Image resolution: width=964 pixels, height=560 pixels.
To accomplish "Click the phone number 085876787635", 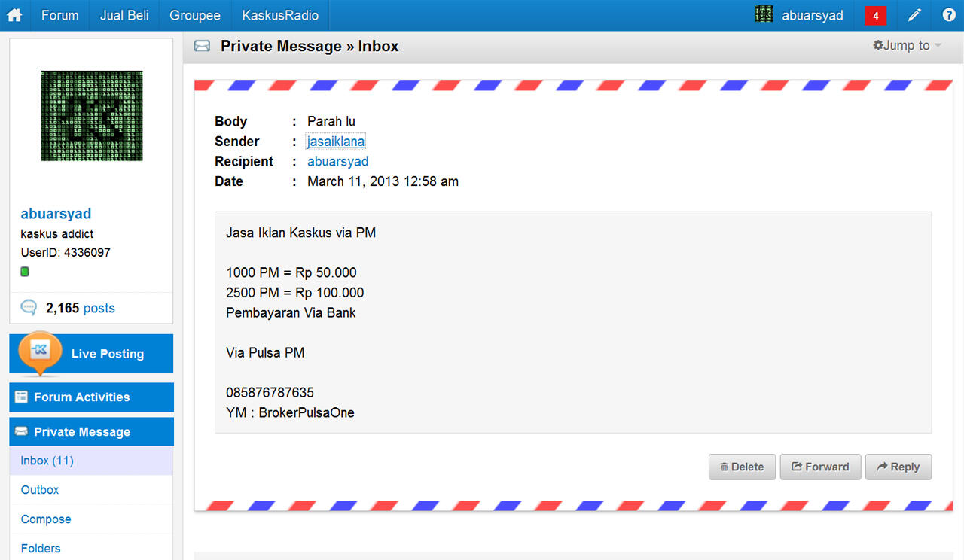I will coord(270,393).
